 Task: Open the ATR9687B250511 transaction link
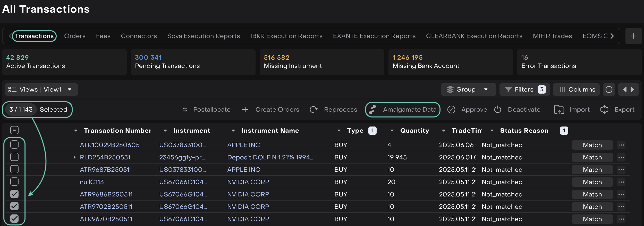tap(106, 170)
